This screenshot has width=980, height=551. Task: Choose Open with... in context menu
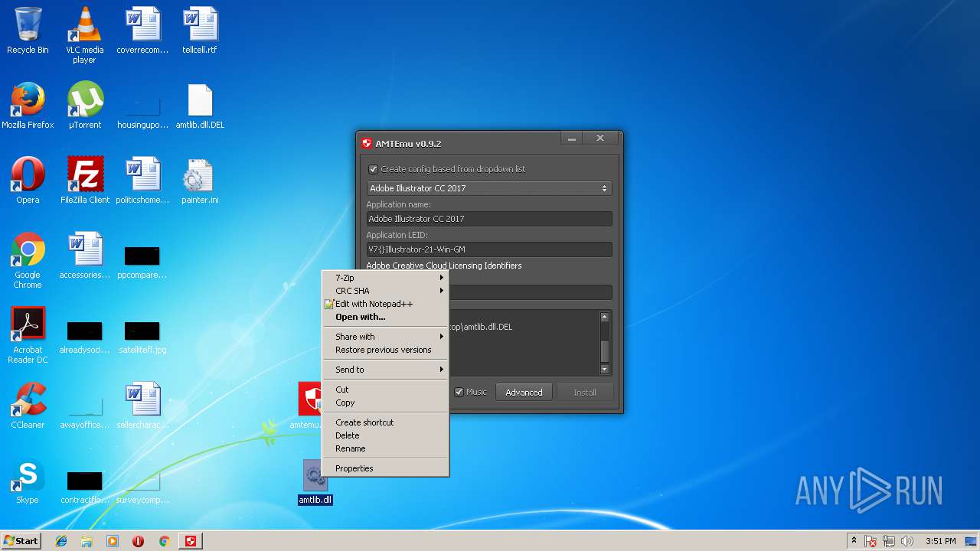click(386, 317)
